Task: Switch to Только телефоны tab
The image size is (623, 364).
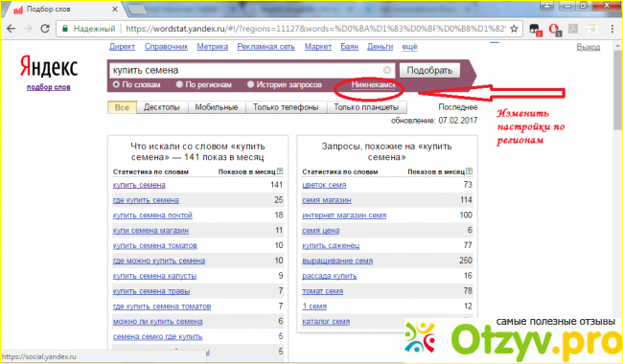Action: pyautogui.click(x=286, y=107)
